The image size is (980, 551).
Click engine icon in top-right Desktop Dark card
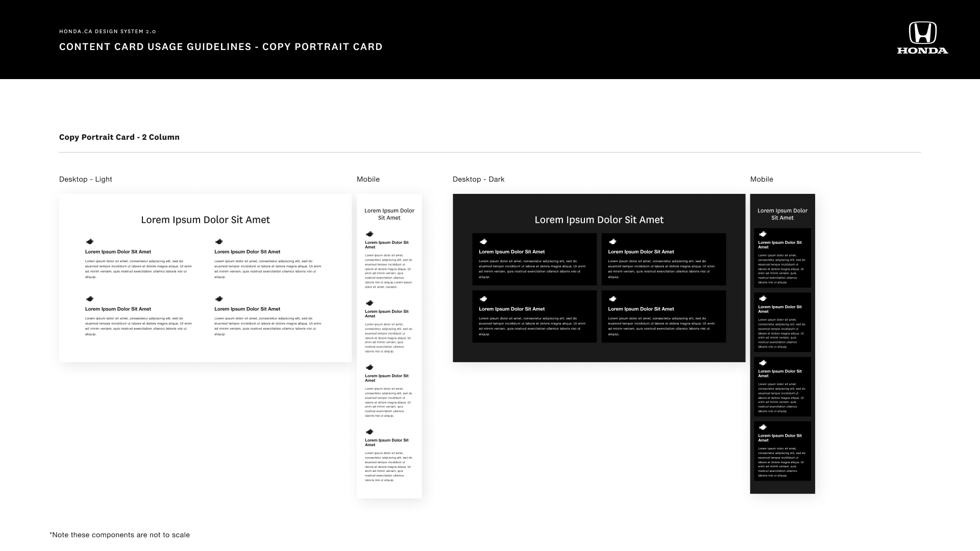coord(612,242)
